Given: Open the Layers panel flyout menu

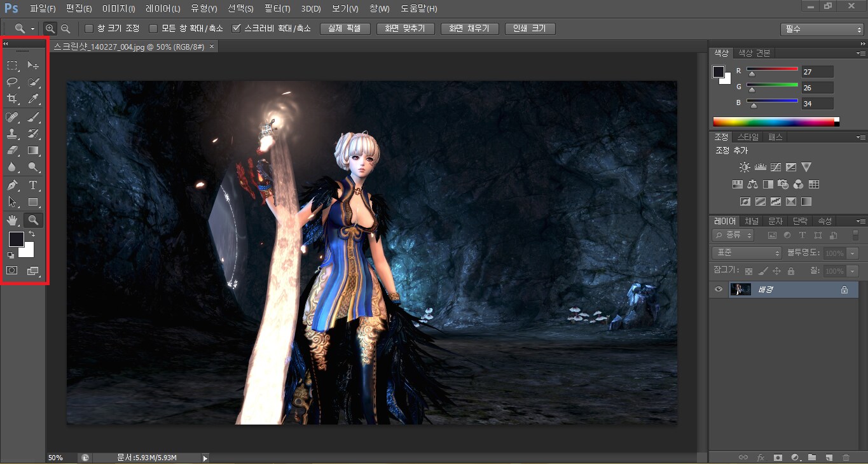Looking at the screenshot, I should (860, 221).
